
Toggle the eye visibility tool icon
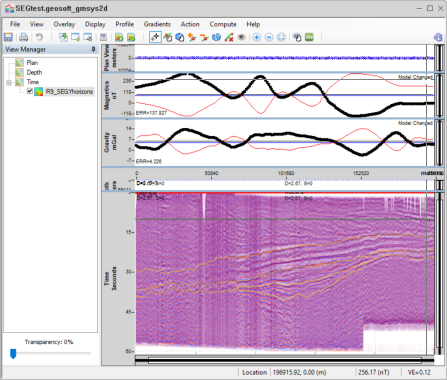click(241, 37)
